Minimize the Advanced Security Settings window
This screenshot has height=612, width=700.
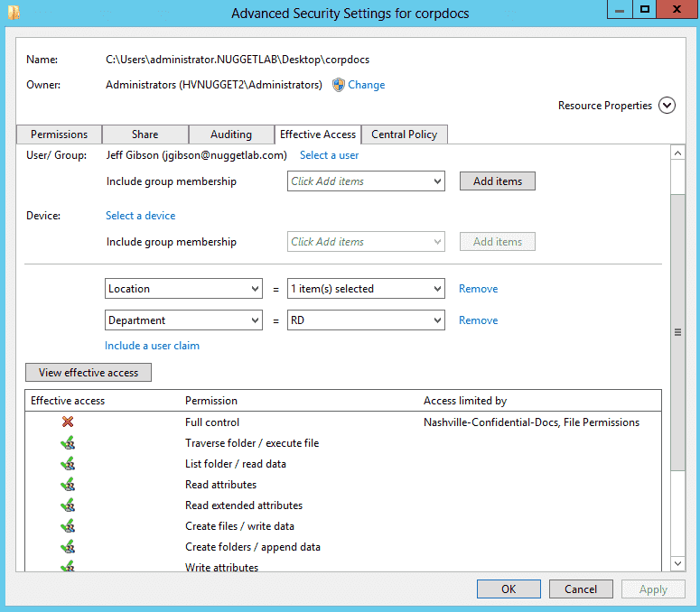point(620,9)
